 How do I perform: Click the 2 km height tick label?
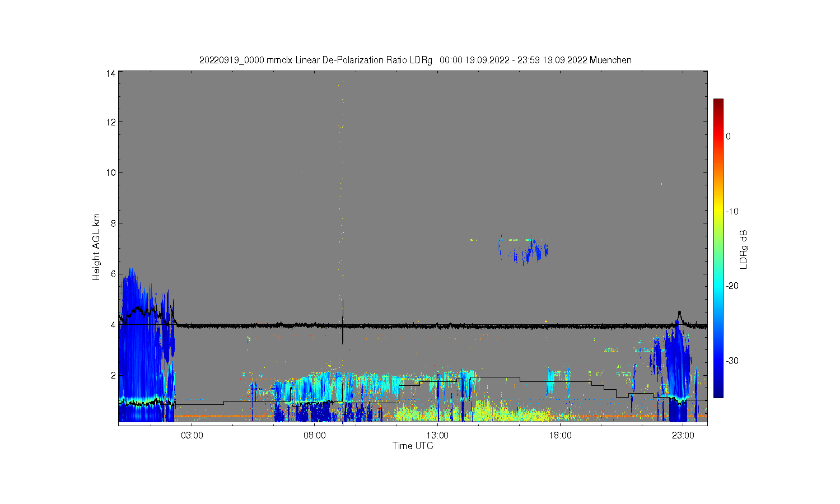[x=113, y=375]
